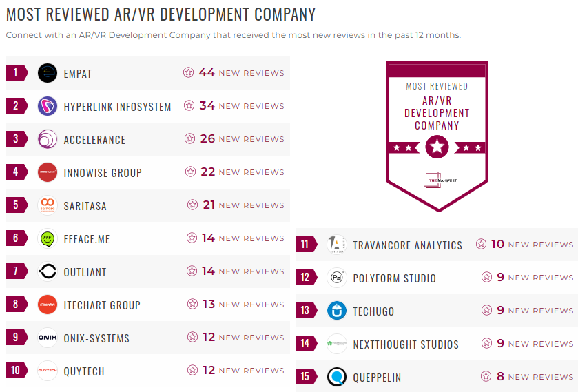578x392 pixels.
Task: Click the Most Reviewed AR/VR award badge
Action: pos(437,133)
